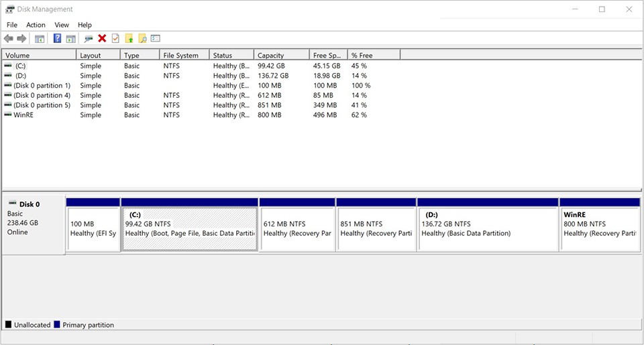Sort by the Free Space column header
This screenshot has height=345, width=644.
(329, 55)
